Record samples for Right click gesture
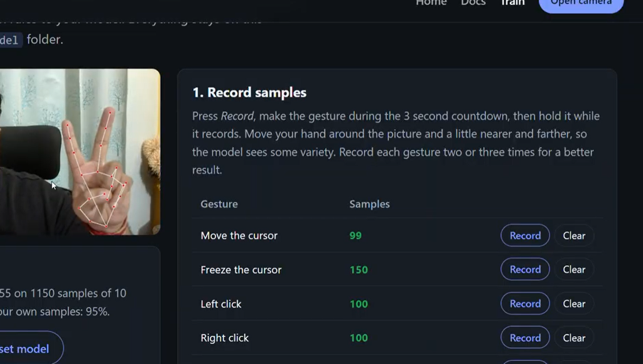This screenshot has height=364, width=643. (x=525, y=338)
